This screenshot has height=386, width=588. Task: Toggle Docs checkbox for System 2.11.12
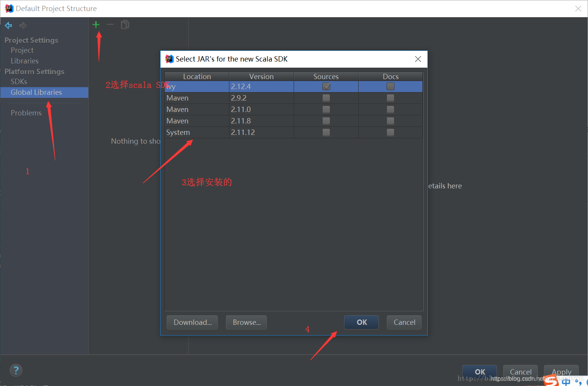pyautogui.click(x=390, y=132)
